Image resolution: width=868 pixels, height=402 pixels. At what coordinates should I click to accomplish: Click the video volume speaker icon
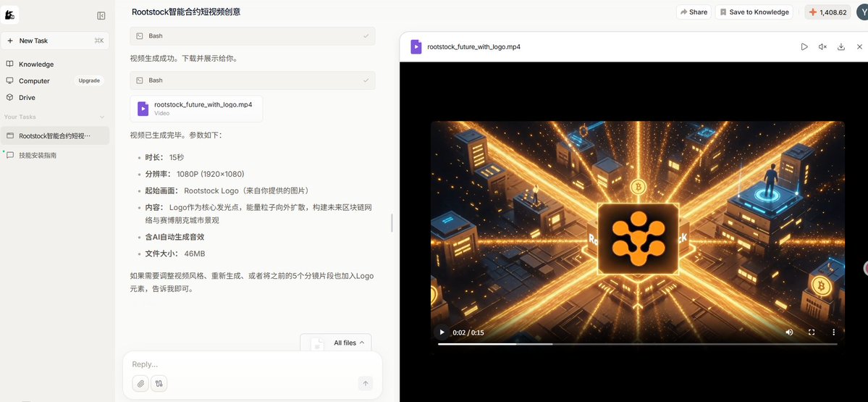[x=789, y=332]
